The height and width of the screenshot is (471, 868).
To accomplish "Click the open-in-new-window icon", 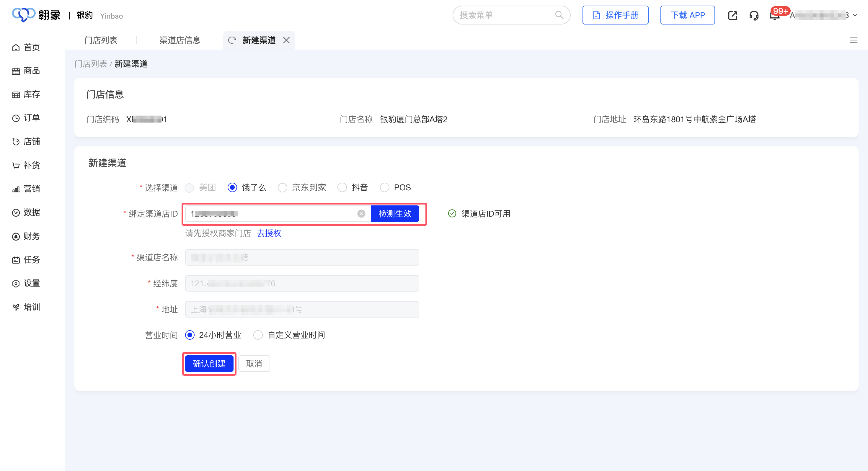I will [x=732, y=16].
